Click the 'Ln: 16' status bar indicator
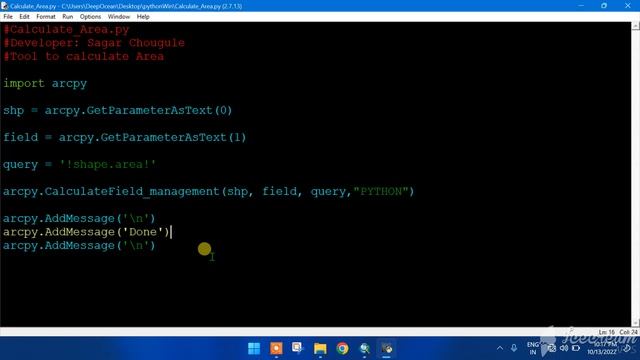The height and width of the screenshot is (360, 640). point(607,332)
